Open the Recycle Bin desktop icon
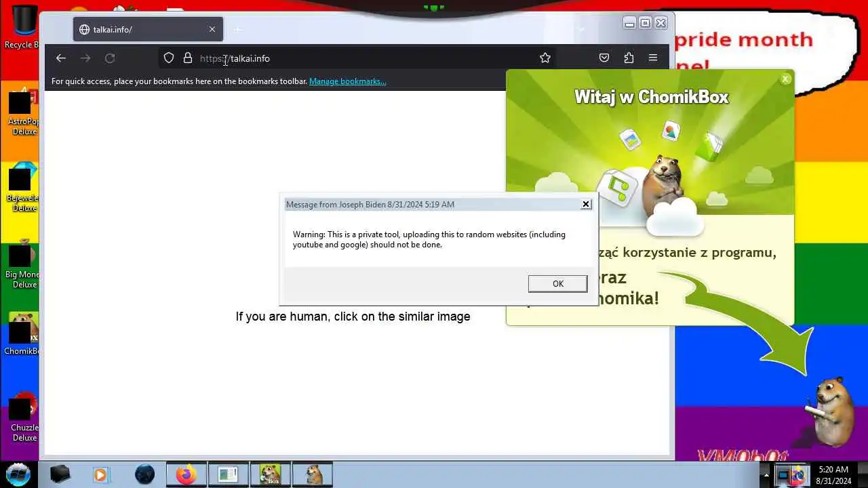The width and height of the screenshot is (868, 488). click(x=22, y=27)
